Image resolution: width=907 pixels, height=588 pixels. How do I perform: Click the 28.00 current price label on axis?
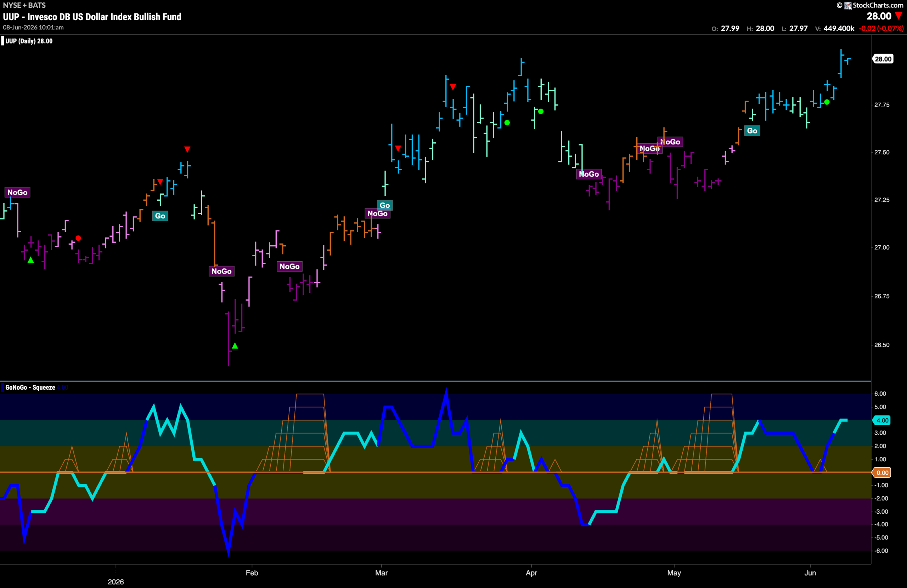tap(883, 59)
